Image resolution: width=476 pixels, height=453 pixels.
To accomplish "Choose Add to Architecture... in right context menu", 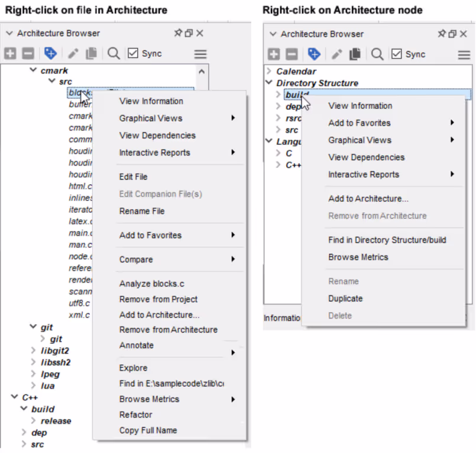I will [384, 199].
